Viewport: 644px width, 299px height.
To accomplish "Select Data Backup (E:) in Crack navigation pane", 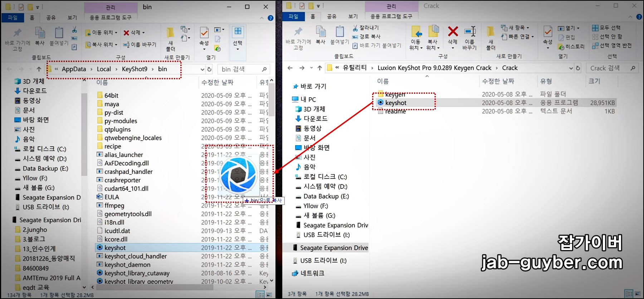I will click(326, 196).
